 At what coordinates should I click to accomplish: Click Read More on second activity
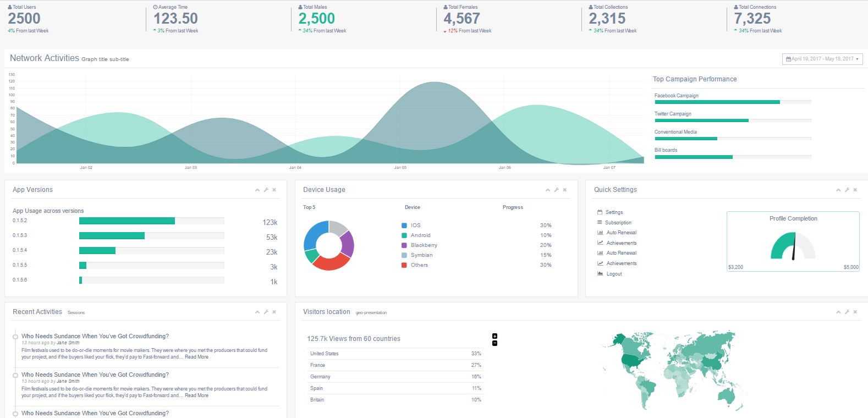[196, 395]
